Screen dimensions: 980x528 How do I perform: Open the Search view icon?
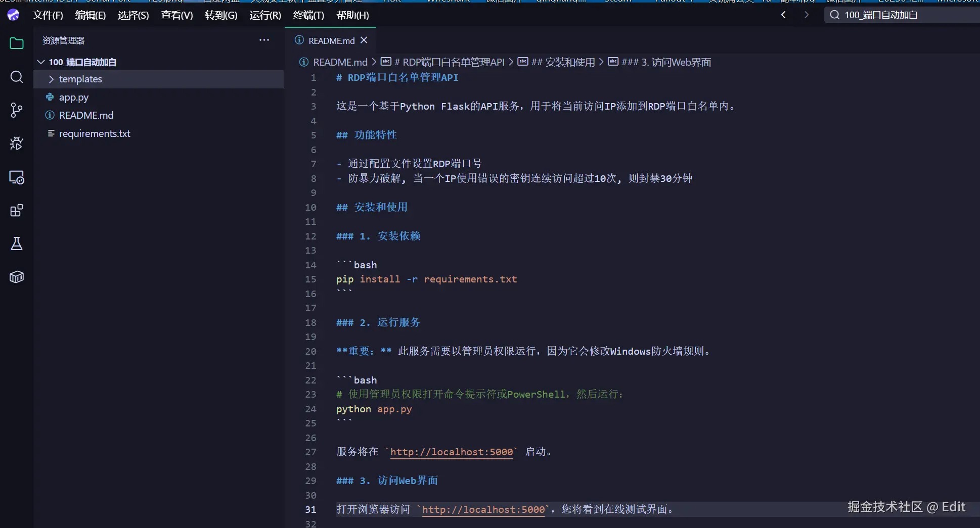[17, 77]
